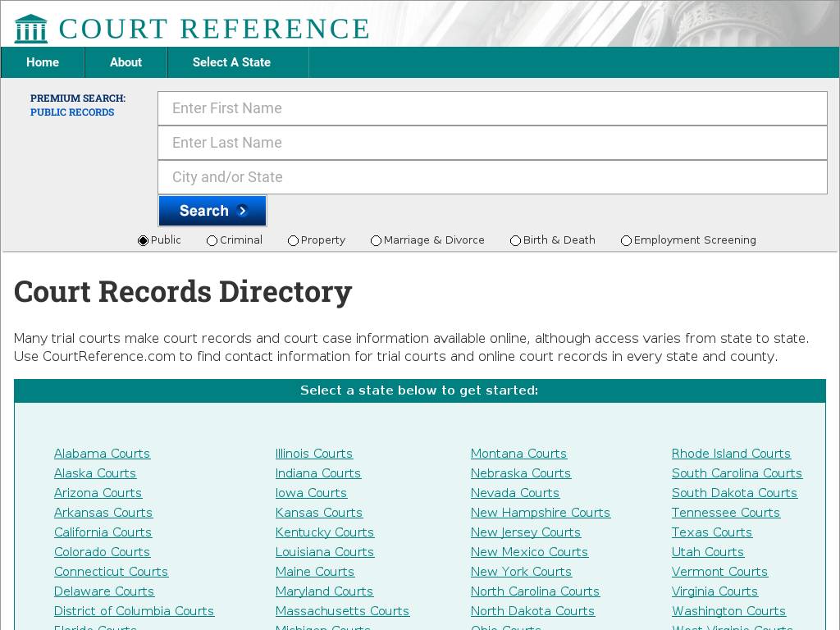Open the Home navigation tab
The image size is (840, 630).
[43, 62]
